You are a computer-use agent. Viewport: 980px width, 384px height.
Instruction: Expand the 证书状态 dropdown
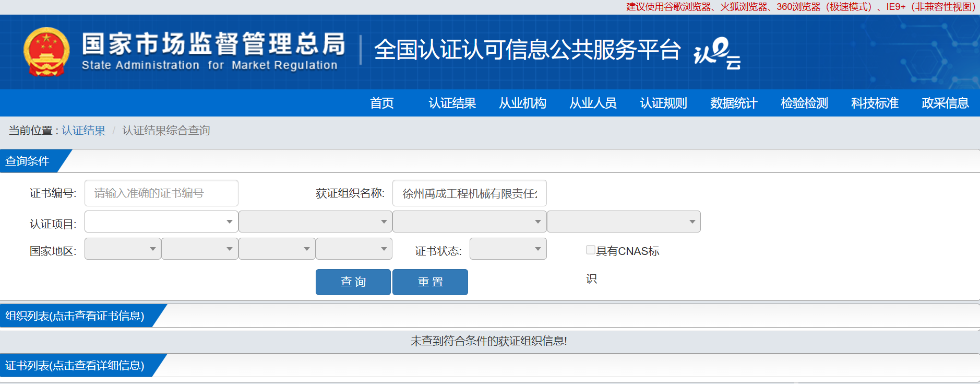coord(508,249)
